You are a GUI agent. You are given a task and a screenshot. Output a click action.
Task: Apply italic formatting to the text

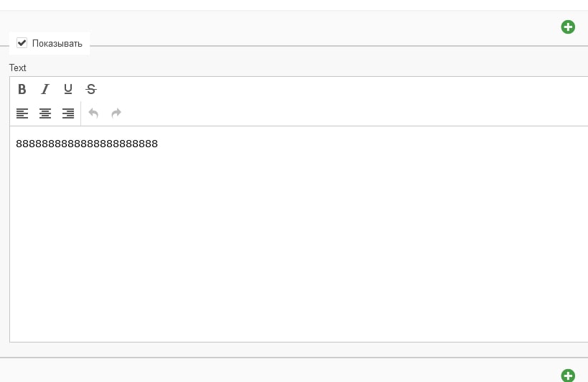point(45,89)
